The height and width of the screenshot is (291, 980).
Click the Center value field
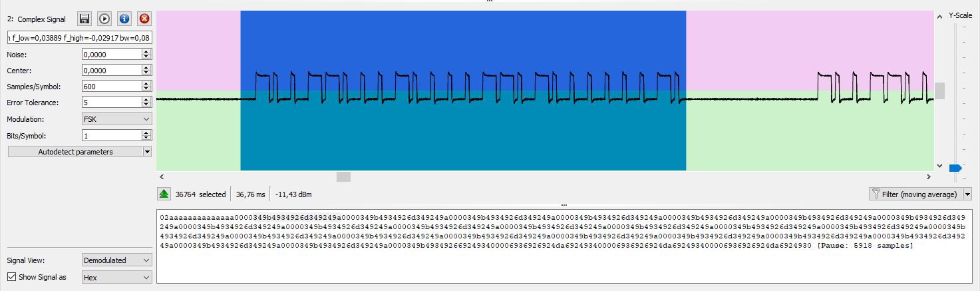click(x=111, y=71)
